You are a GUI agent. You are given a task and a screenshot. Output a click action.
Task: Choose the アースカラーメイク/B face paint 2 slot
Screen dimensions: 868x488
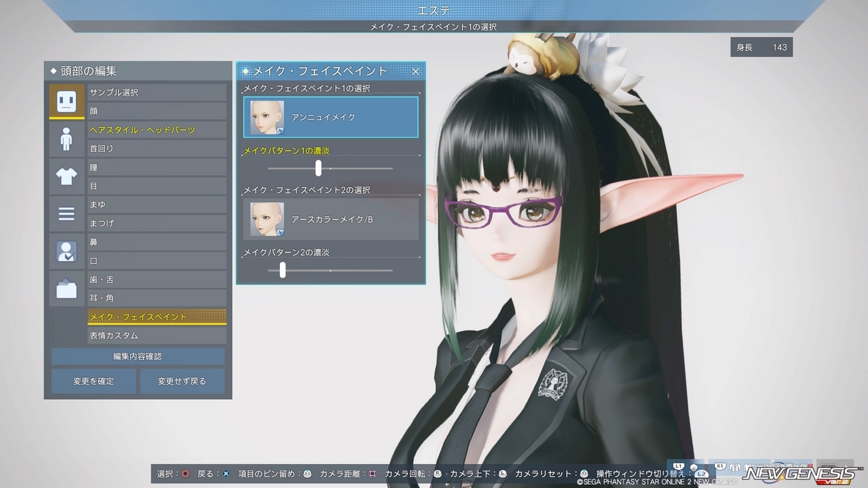tap(331, 219)
